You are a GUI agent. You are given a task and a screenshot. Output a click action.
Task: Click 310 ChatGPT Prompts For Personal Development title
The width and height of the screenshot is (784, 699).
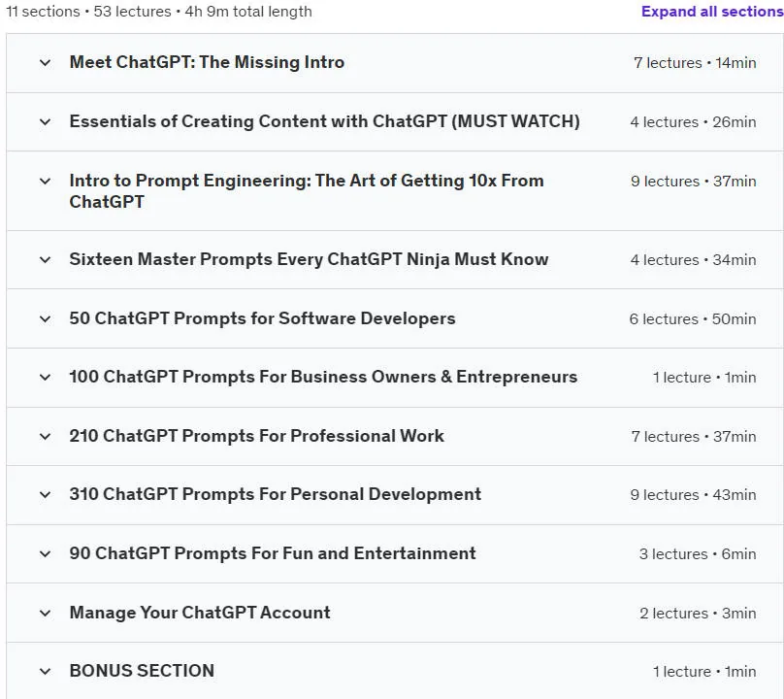tap(276, 494)
